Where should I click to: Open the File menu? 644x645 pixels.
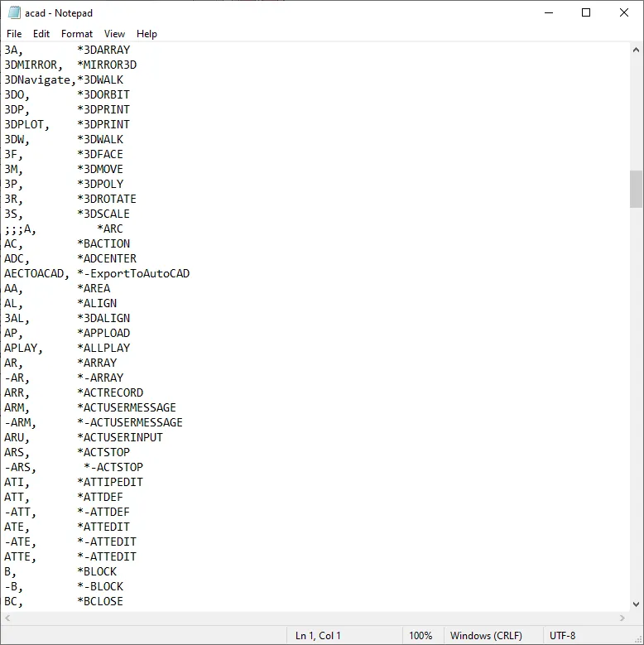pos(14,34)
